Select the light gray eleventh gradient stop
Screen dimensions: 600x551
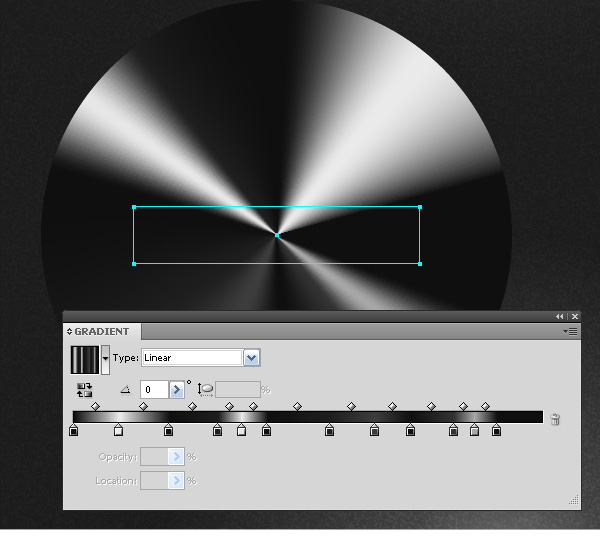tap(474, 430)
